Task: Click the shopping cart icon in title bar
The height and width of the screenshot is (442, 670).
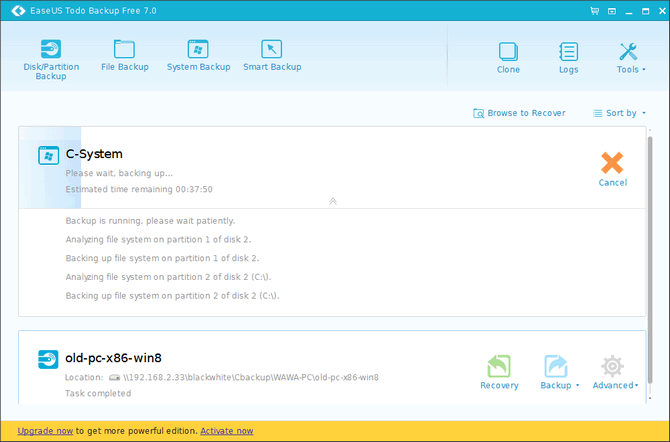Action: pos(594,11)
